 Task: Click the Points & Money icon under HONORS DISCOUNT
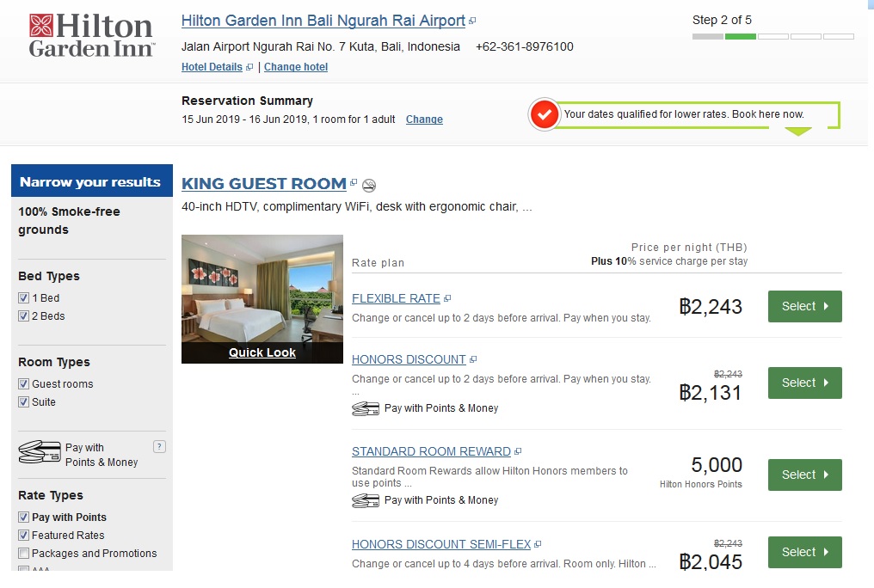point(365,408)
